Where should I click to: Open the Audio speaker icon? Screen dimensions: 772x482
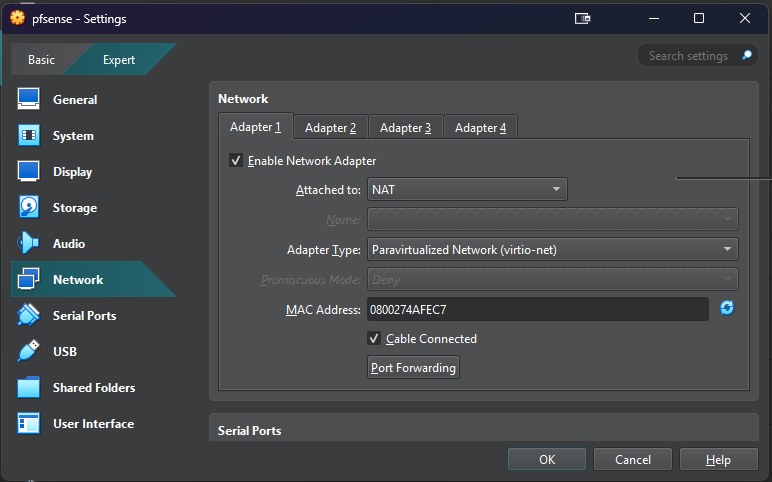[28, 243]
